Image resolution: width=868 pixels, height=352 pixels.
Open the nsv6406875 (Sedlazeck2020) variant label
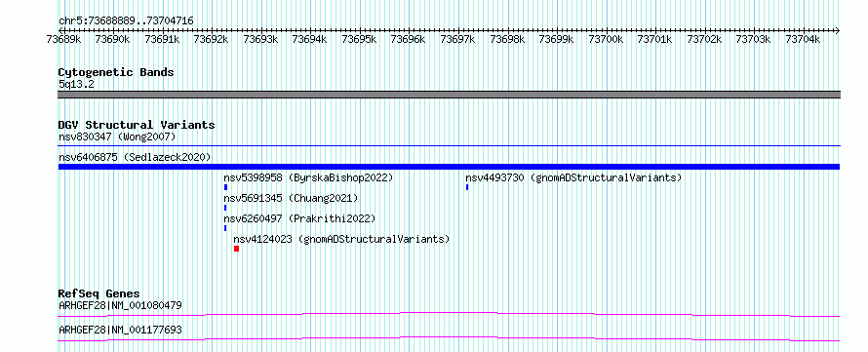tap(135, 157)
